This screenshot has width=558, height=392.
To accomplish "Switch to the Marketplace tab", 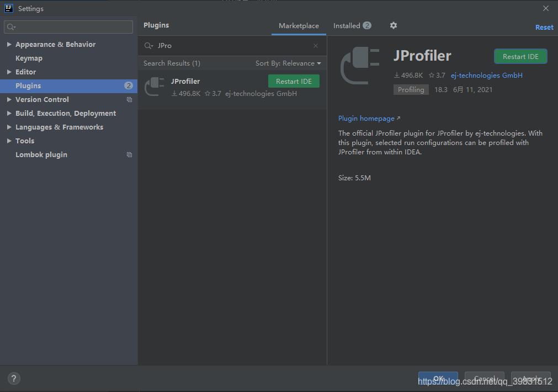I will 299,26.
